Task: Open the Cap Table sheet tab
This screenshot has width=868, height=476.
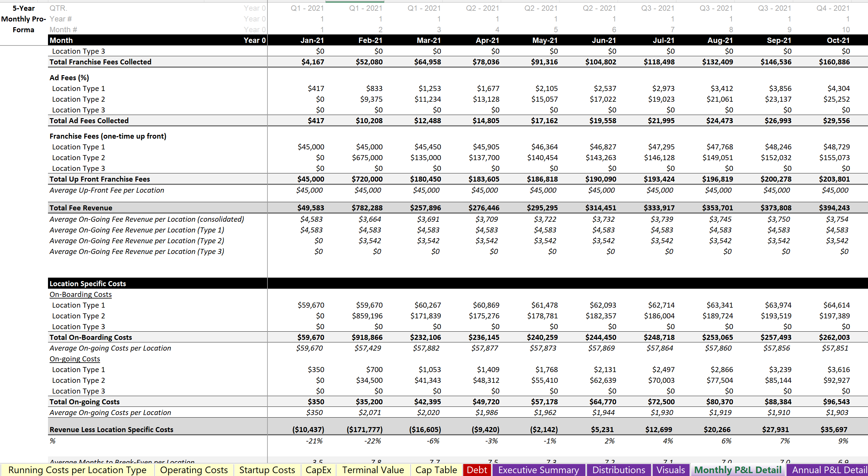Action: [x=436, y=470]
